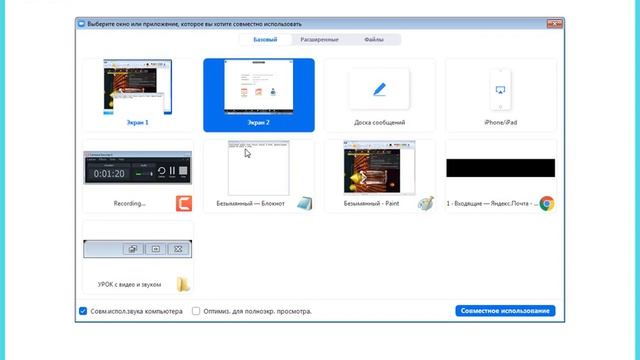Select the Экран 1 screen thumbnail
Screen dimensions: 640x360
point(138,87)
